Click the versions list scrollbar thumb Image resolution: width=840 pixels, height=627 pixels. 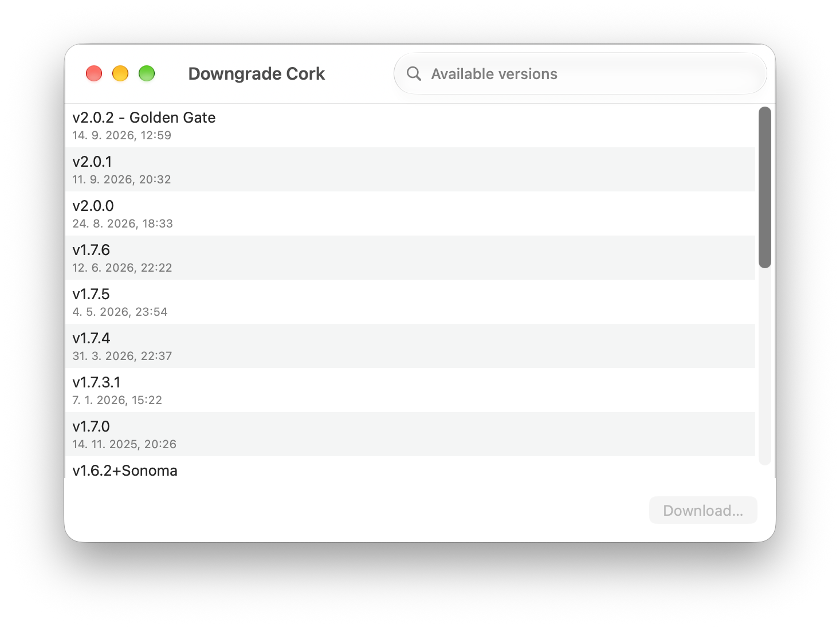765,187
